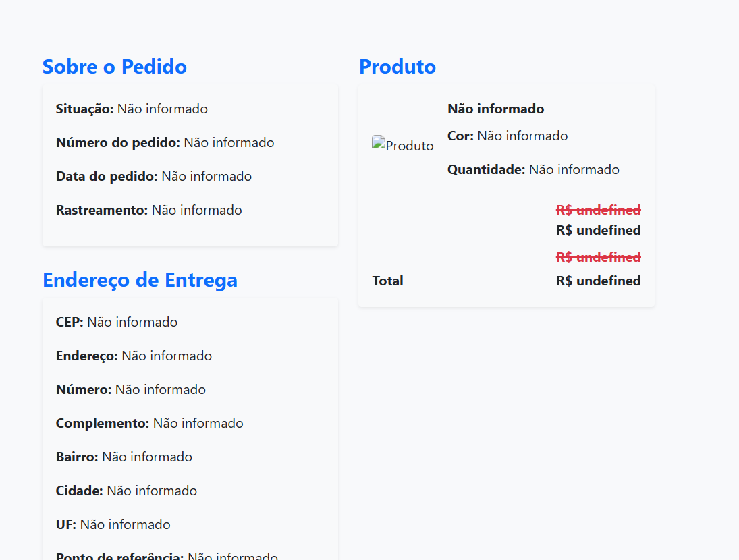Click the first struck-through red price
739x560 pixels.
(x=598, y=210)
